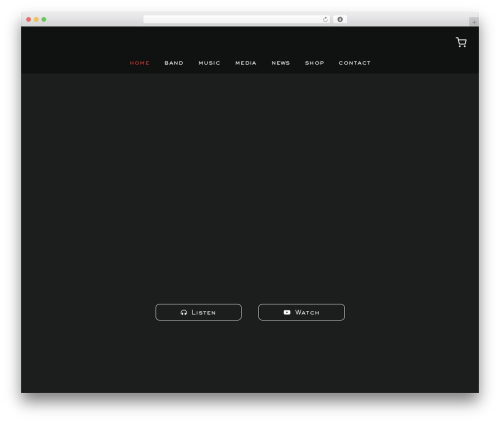500x423 pixels.
Task: Click the browser reload icon
Action: tap(325, 19)
